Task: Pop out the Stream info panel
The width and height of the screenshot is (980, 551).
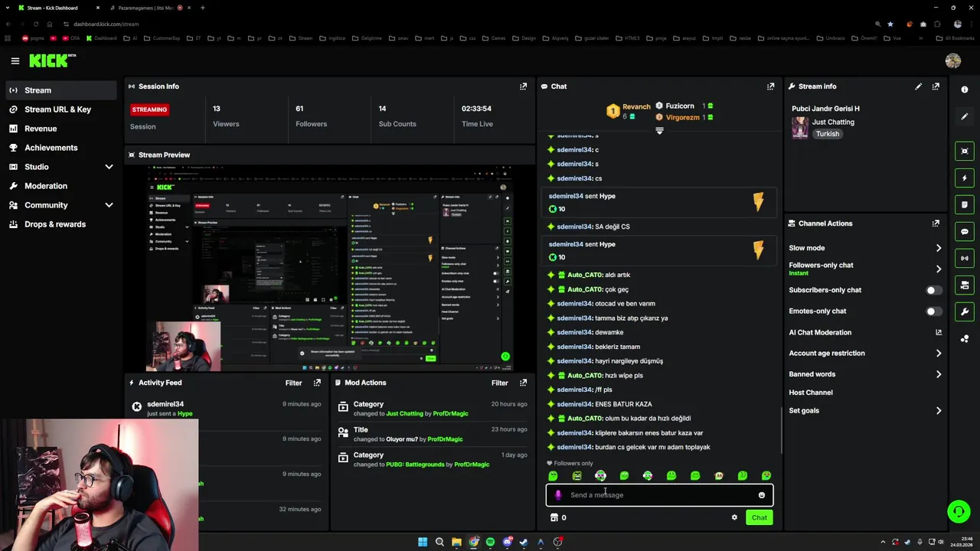Action: click(936, 86)
